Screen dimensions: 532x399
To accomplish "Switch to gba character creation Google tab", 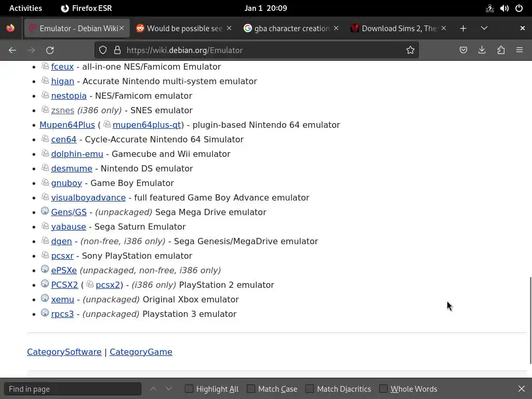I will [291, 29].
